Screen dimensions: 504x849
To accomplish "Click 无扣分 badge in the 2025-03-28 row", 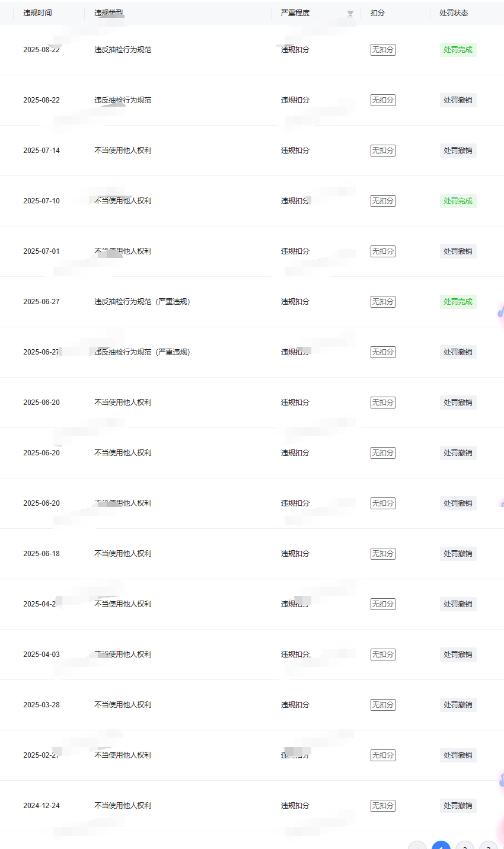I will (x=382, y=705).
